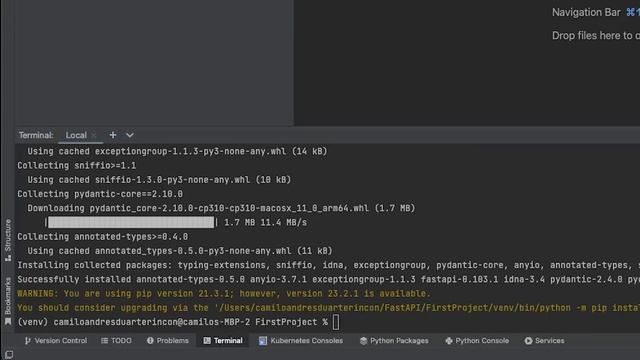The height and width of the screenshot is (360, 640).
Task: Click the pip WARNING version line
Action: click(224, 293)
